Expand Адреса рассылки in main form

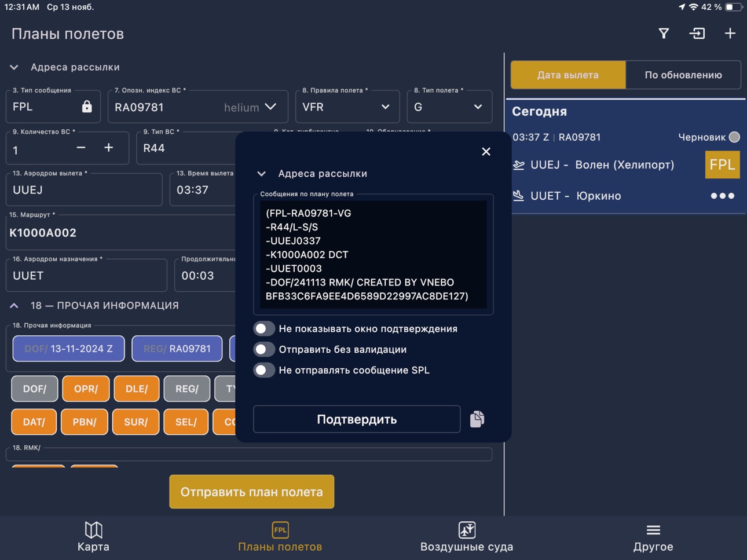[14, 67]
